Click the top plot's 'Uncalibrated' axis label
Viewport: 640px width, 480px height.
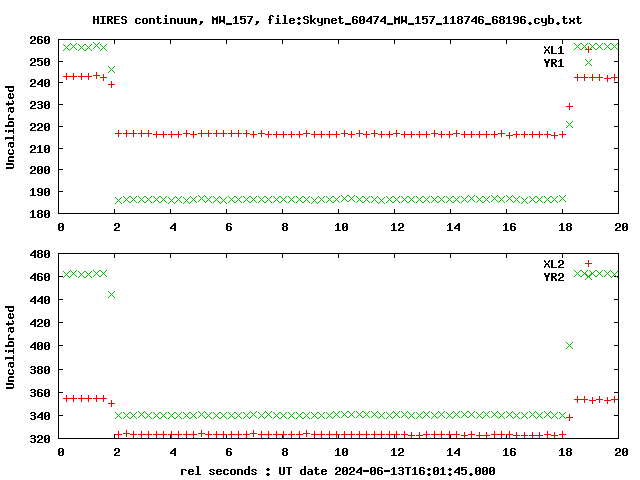click(10, 127)
